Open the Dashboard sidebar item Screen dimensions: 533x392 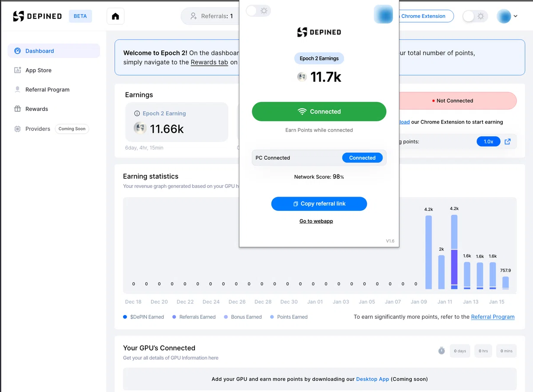[x=54, y=51]
